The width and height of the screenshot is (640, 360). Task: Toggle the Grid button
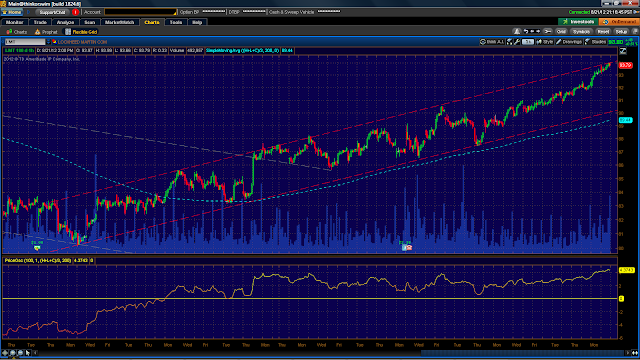pos(561,31)
